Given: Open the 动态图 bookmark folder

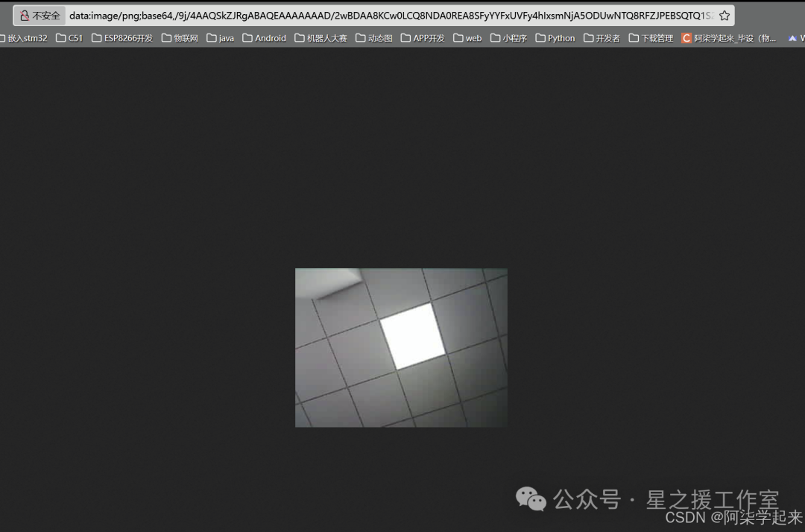Looking at the screenshot, I should coord(373,38).
